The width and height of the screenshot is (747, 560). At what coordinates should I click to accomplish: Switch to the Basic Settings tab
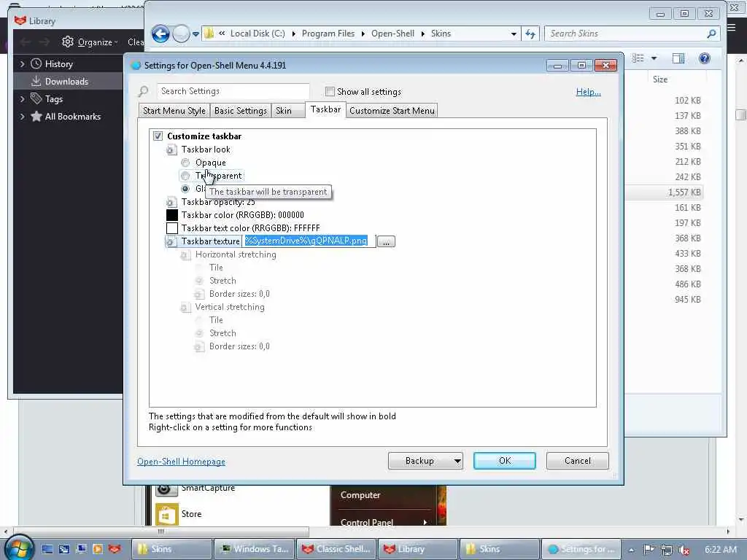(x=241, y=111)
